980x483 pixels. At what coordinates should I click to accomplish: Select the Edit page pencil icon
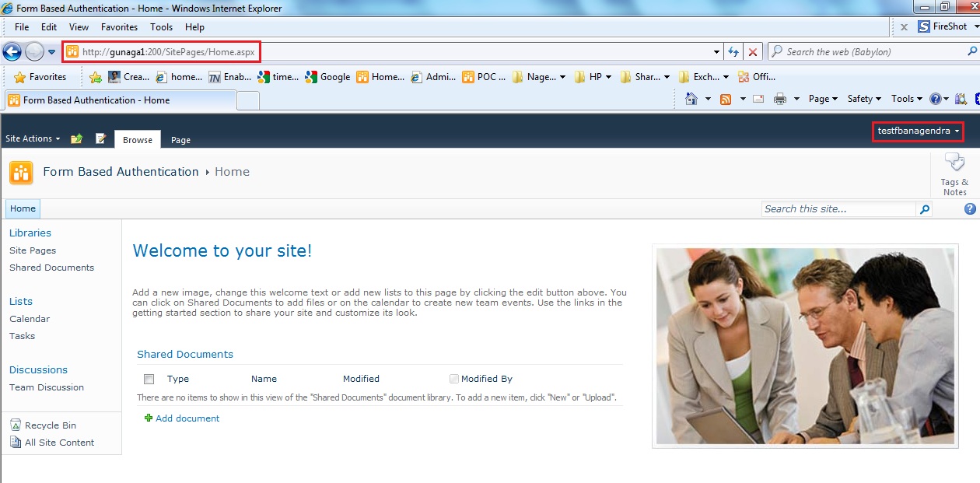(x=100, y=138)
